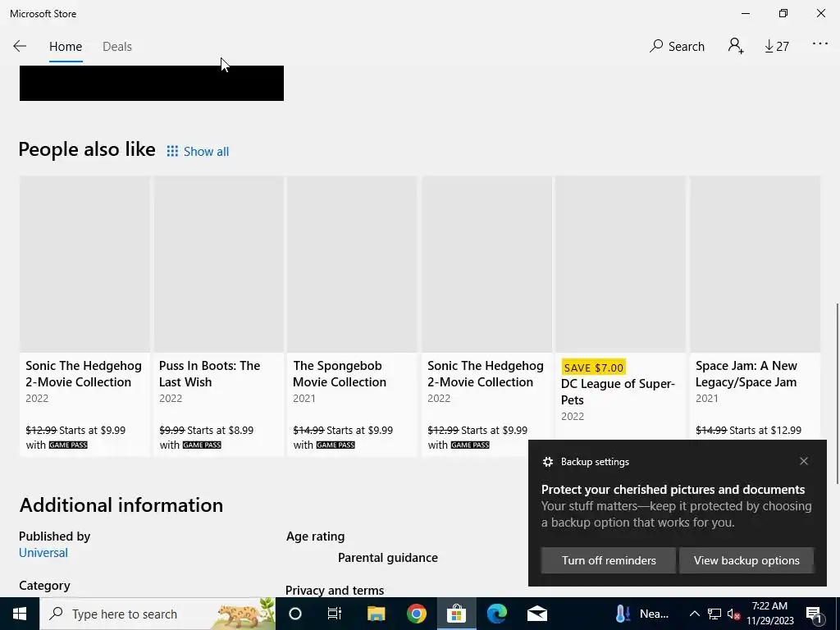Click the sign-in account icon
The image size is (840, 630).
736,46
